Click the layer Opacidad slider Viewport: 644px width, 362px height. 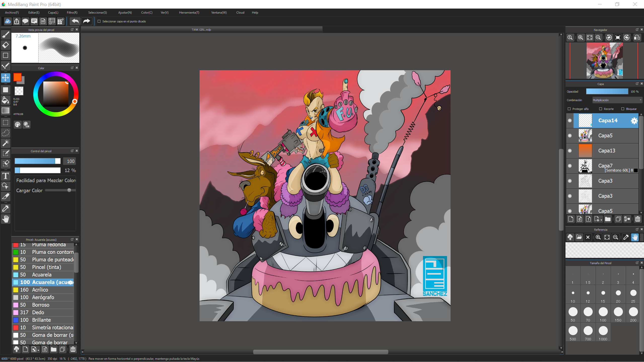pyautogui.click(x=607, y=92)
